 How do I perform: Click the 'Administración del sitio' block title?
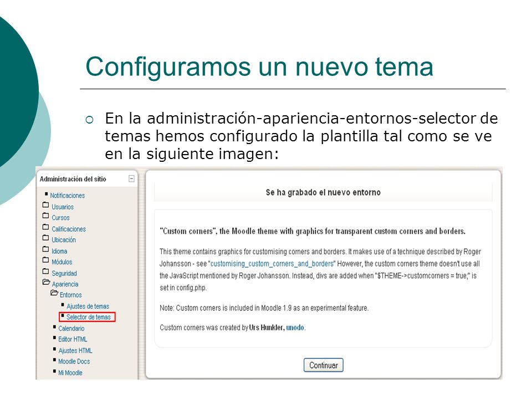pyautogui.click(x=73, y=179)
